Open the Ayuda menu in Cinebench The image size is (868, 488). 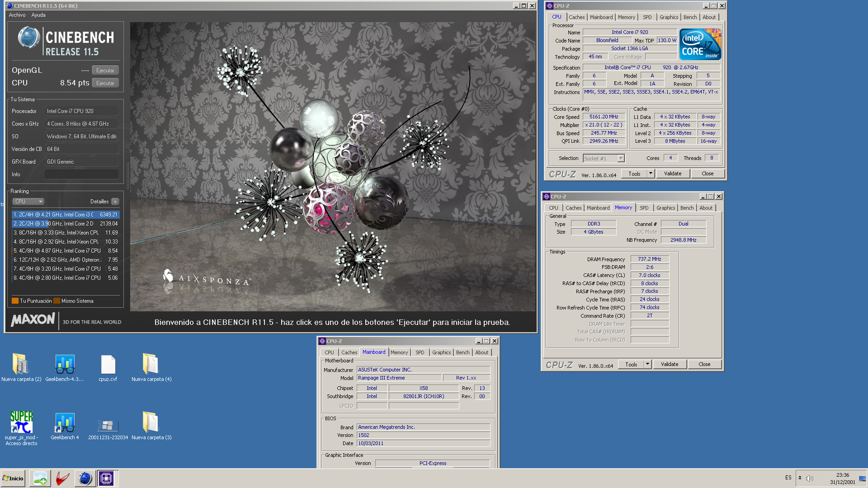(38, 15)
